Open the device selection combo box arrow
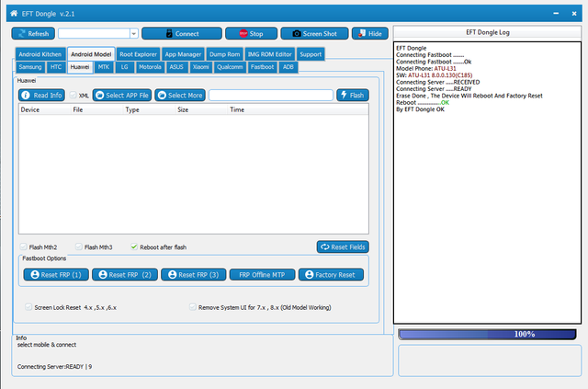This screenshot has width=588, height=389. tap(134, 33)
